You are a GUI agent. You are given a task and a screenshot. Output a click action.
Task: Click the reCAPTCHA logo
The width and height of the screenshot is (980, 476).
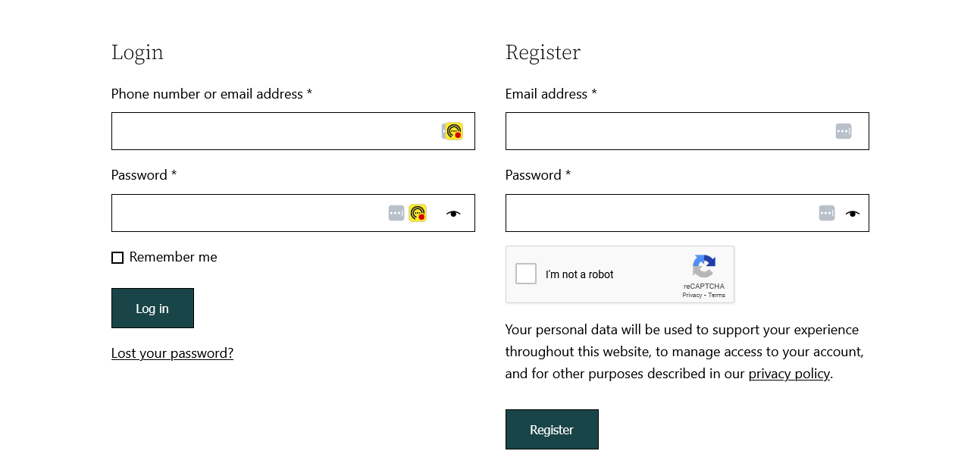(x=704, y=268)
